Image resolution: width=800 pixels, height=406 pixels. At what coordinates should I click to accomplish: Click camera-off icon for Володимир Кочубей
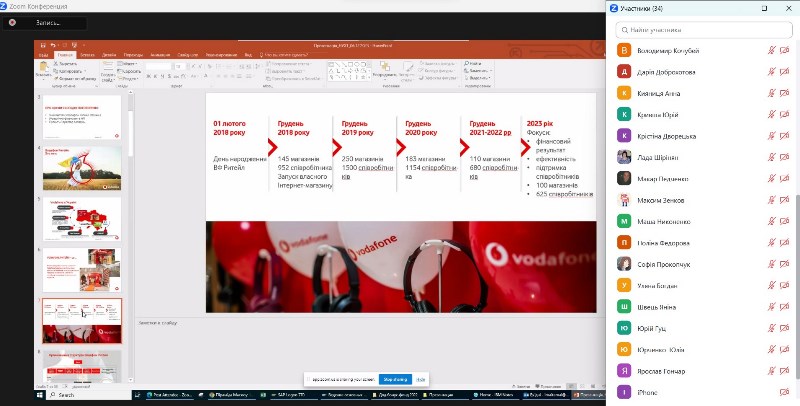(x=785, y=50)
